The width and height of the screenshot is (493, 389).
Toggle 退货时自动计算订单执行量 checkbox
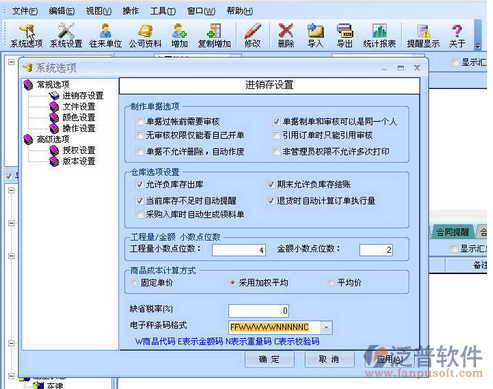(x=271, y=201)
